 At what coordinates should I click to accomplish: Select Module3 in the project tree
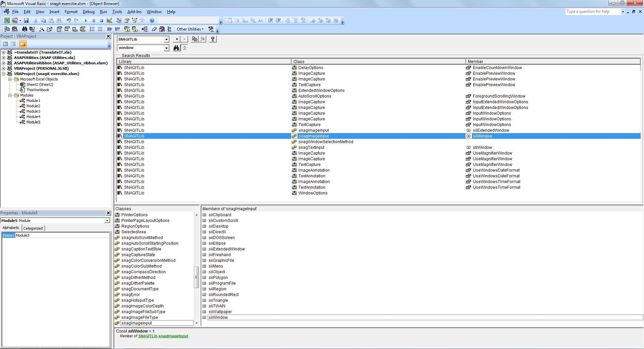[x=33, y=111]
